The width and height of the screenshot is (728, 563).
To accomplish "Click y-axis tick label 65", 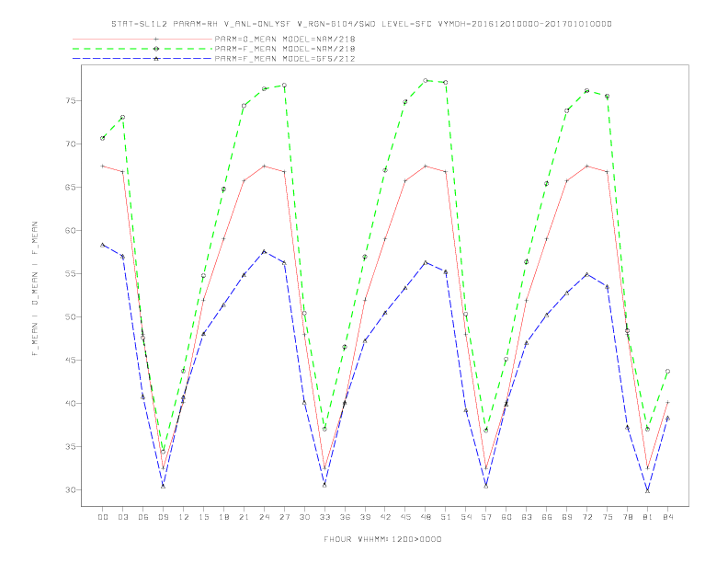I will (71, 187).
